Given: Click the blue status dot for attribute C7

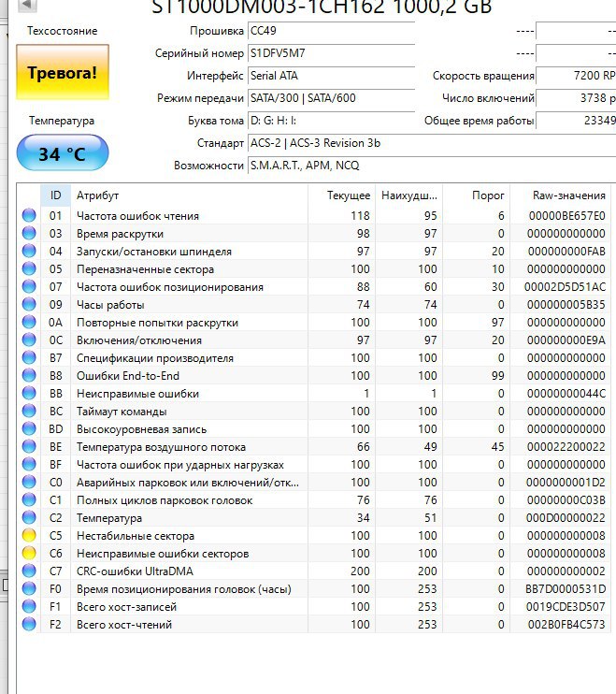Looking at the screenshot, I should pyautogui.click(x=29, y=571).
